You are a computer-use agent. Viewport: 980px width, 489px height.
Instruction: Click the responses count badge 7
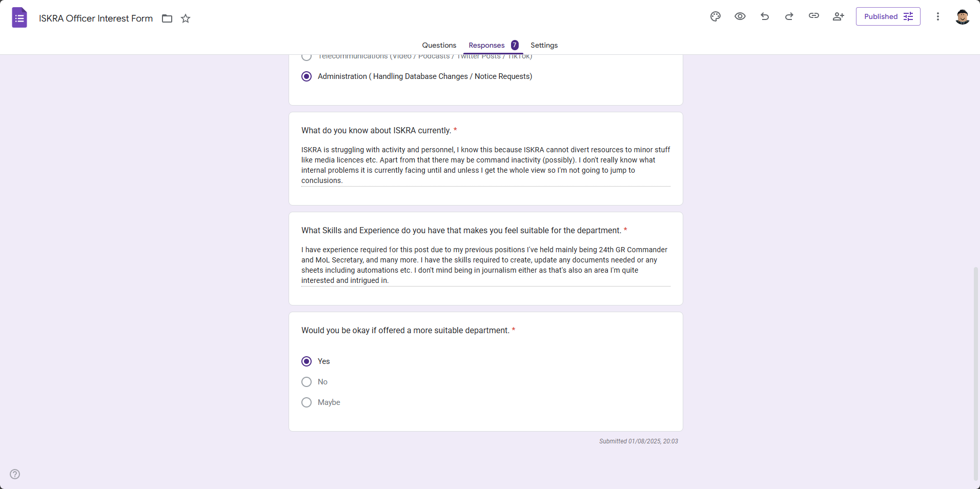tap(515, 45)
